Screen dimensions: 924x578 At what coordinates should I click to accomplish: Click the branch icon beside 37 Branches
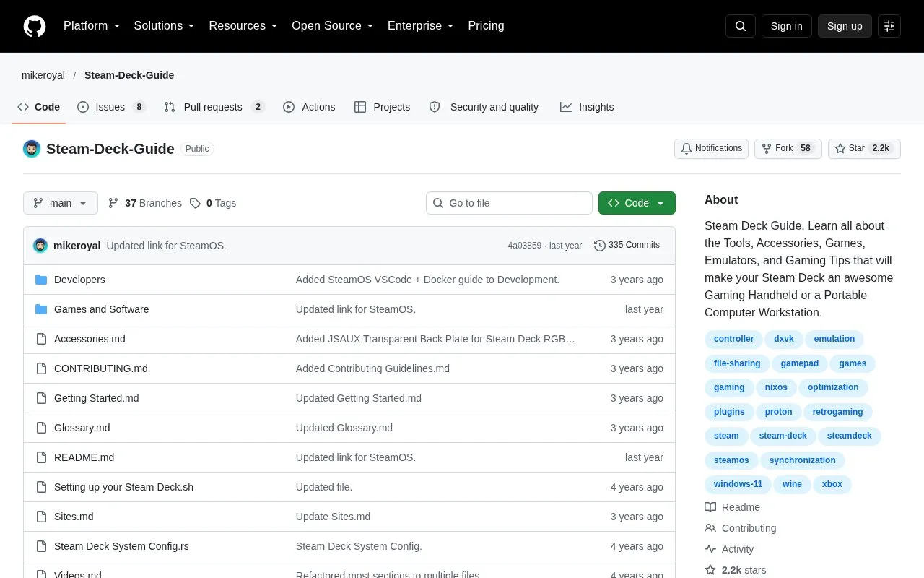click(x=113, y=203)
